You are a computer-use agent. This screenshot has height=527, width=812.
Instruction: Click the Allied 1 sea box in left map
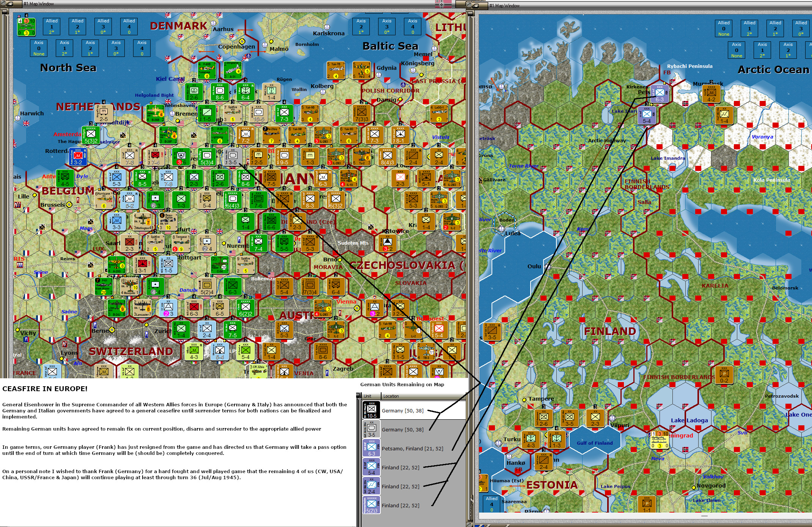[x=52, y=27]
